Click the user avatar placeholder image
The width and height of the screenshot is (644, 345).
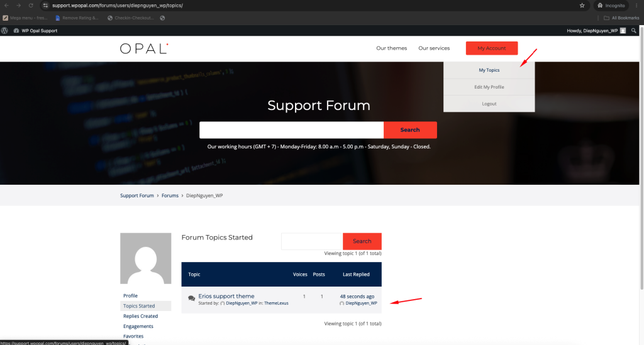pos(146,258)
